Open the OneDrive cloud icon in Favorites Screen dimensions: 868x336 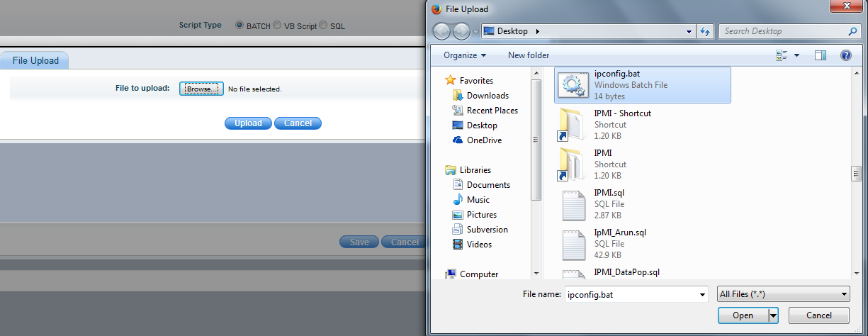click(x=458, y=140)
